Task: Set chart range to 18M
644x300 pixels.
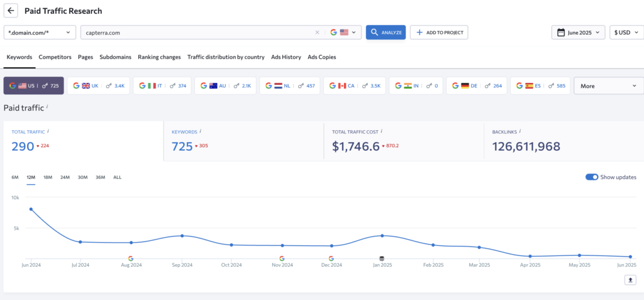Action: (x=48, y=177)
